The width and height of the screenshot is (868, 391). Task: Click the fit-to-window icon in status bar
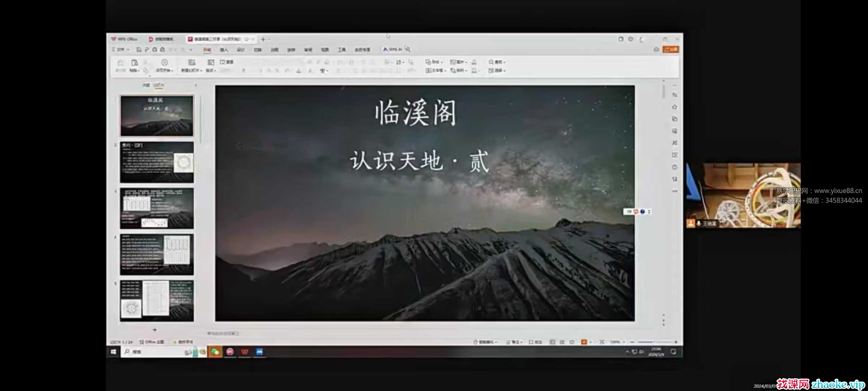pyautogui.click(x=602, y=342)
